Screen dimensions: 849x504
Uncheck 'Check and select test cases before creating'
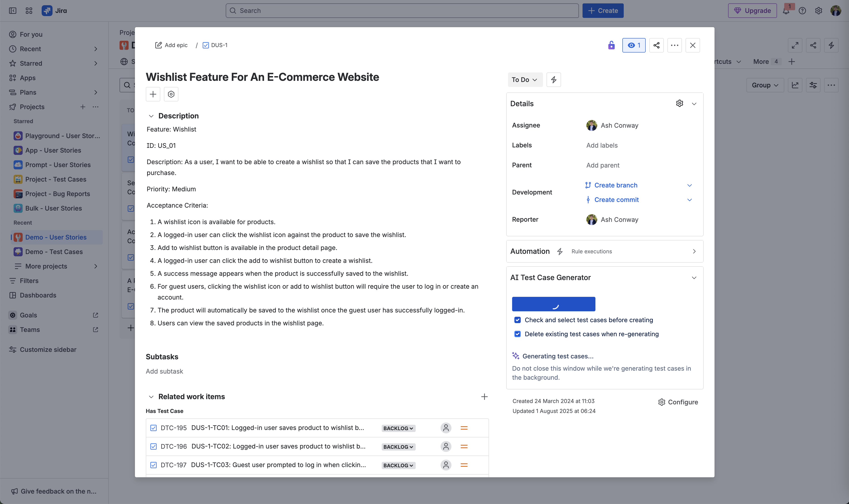click(517, 320)
